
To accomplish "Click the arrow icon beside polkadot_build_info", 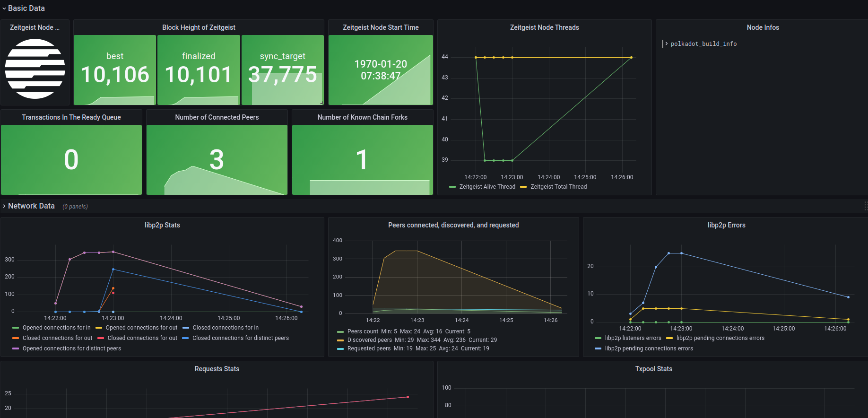I will pos(667,44).
